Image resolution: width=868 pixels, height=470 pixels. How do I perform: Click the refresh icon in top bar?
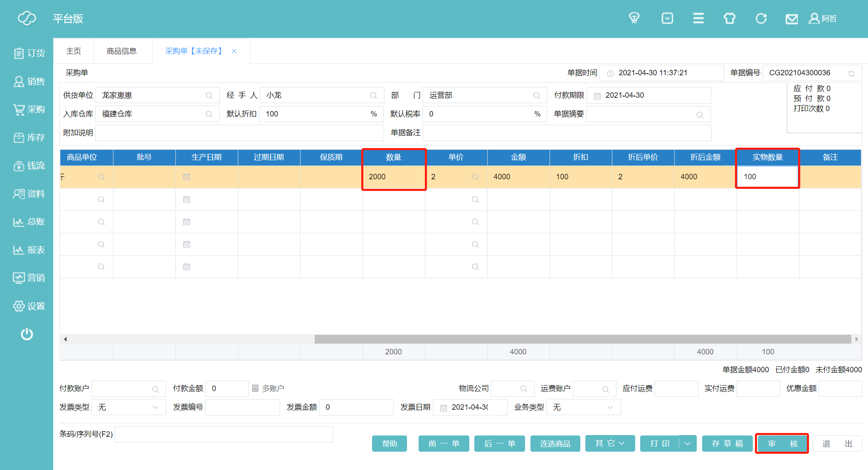click(761, 18)
